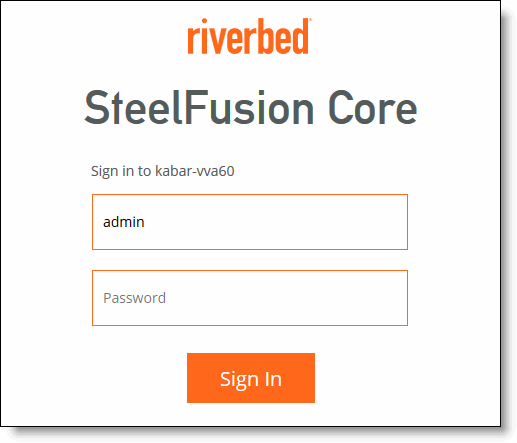Click the registered mark beside riverbed logo
The width and height of the screenshot is (517, 443).
(x=310, y=20)
